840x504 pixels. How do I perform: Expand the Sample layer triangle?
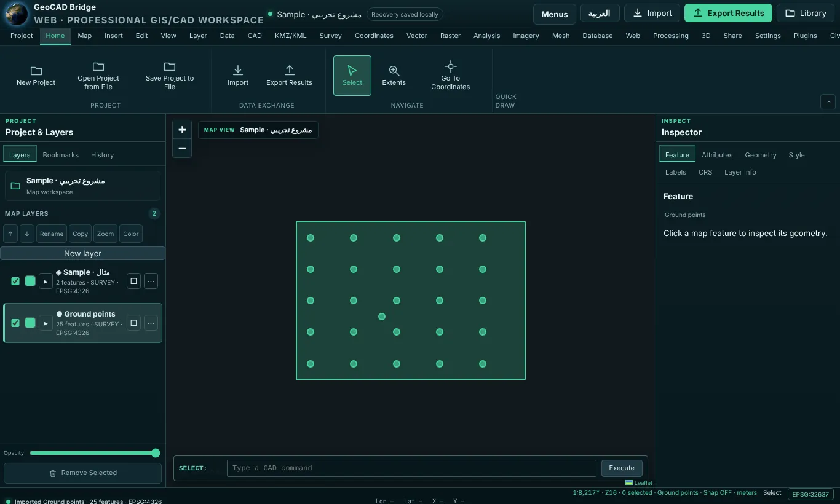pos(46,281)
